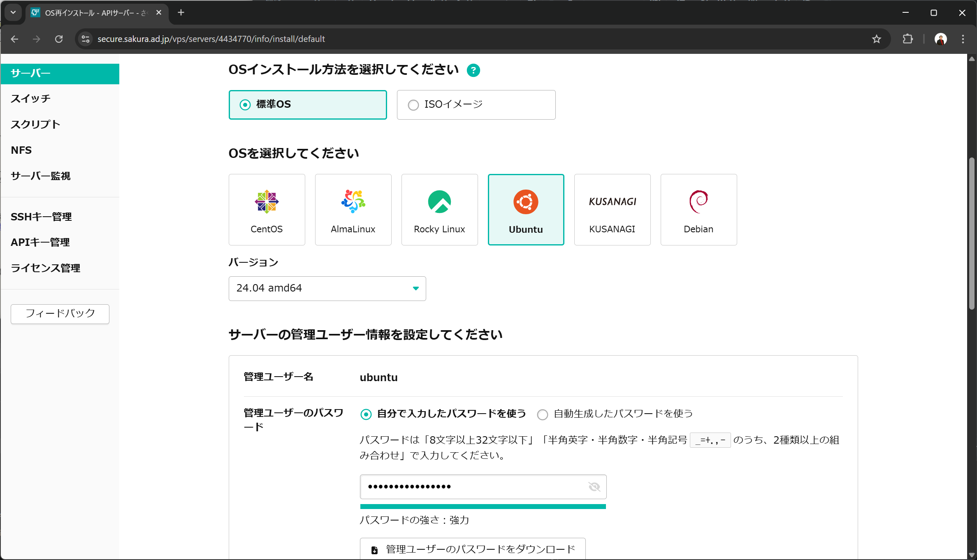Click into the password input field
Viewport: 977px width, 560px height.
473,487
